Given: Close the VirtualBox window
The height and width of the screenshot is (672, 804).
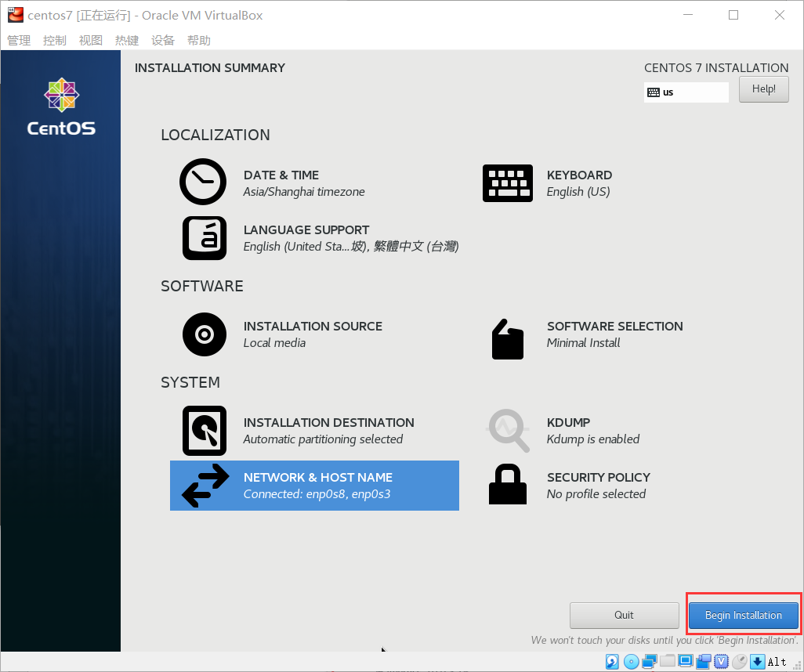Looking at the screenshot, I should click(x=780, y=15).
